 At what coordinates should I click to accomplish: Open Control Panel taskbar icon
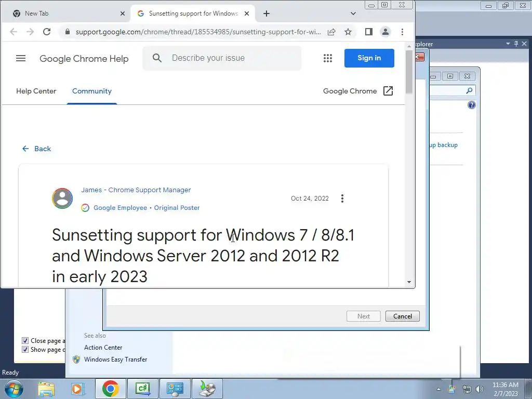tap(175, 389)
